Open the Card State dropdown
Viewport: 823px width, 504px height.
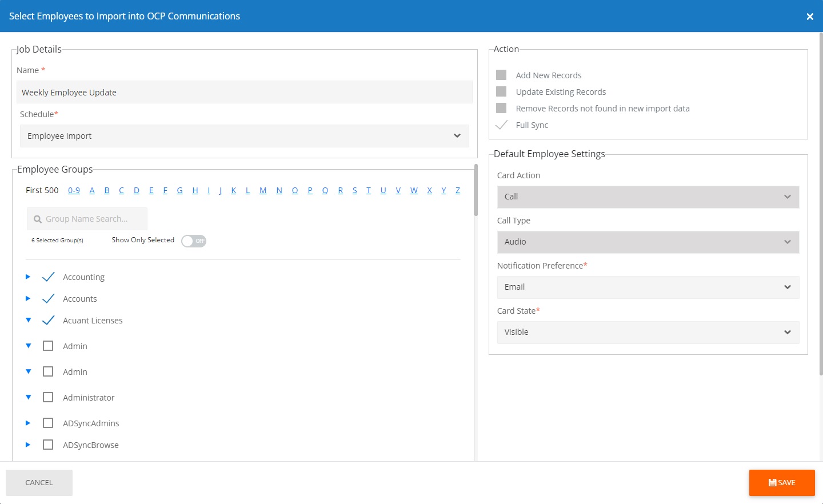click(x=648, y=332)
